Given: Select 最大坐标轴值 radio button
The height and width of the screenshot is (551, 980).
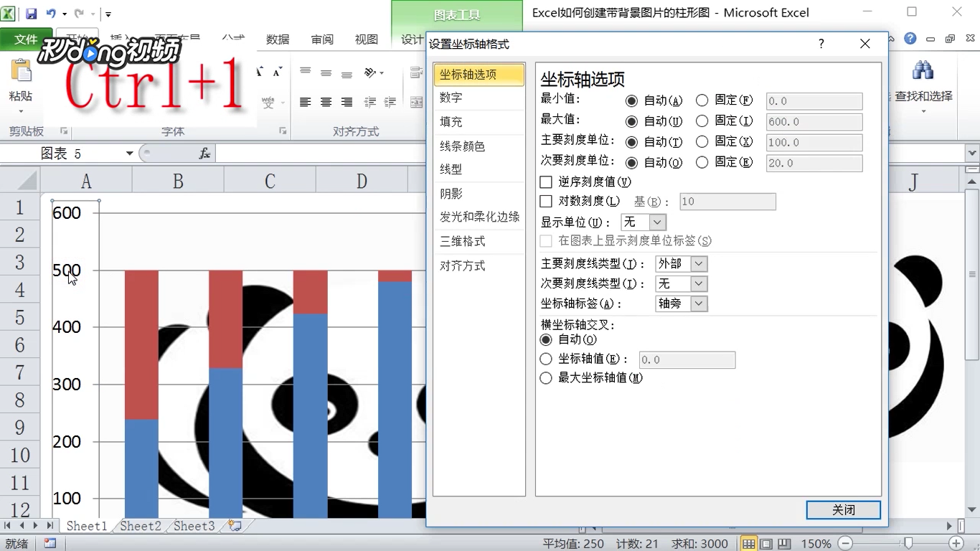Looking at the screenshot, I should tap(546, 377).
